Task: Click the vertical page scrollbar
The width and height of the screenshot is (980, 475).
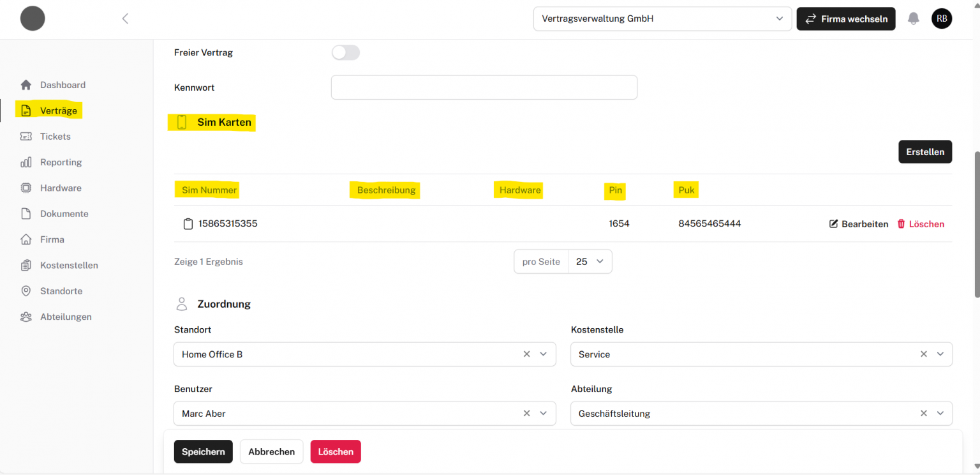Action: pos(976,223)
